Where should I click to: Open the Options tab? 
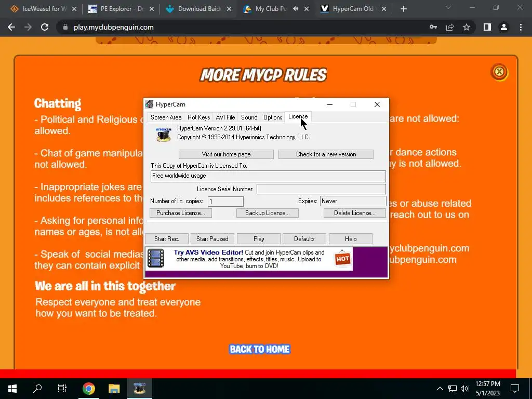tap(273, 117)
